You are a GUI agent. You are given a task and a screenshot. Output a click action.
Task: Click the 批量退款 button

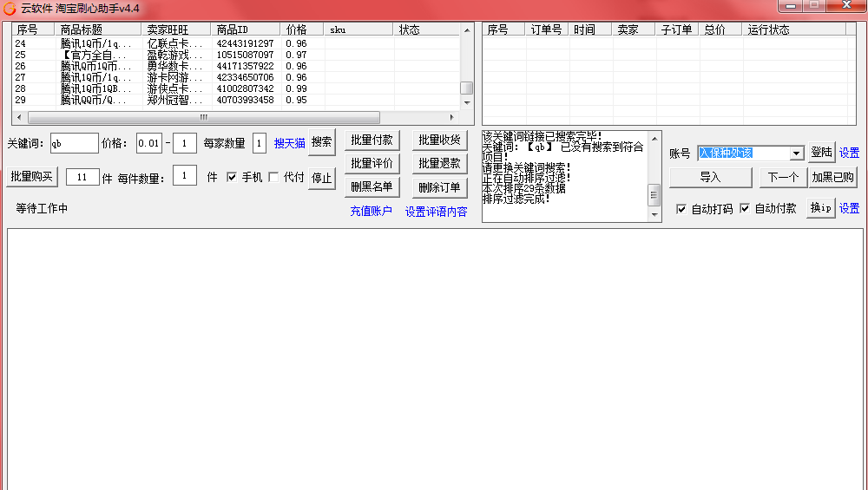(439, 164)
